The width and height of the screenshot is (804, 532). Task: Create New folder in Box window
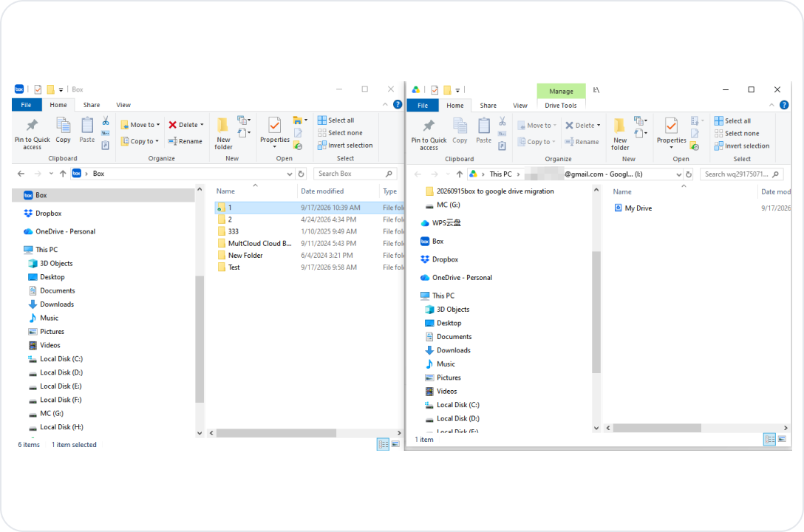(x=223, y=134)
